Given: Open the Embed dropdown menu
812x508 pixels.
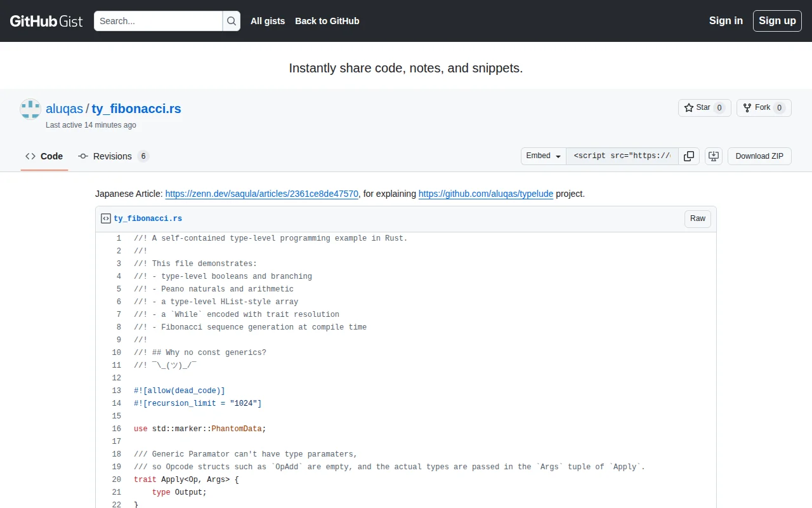Looking at the screenshot, I should [544, 156].
